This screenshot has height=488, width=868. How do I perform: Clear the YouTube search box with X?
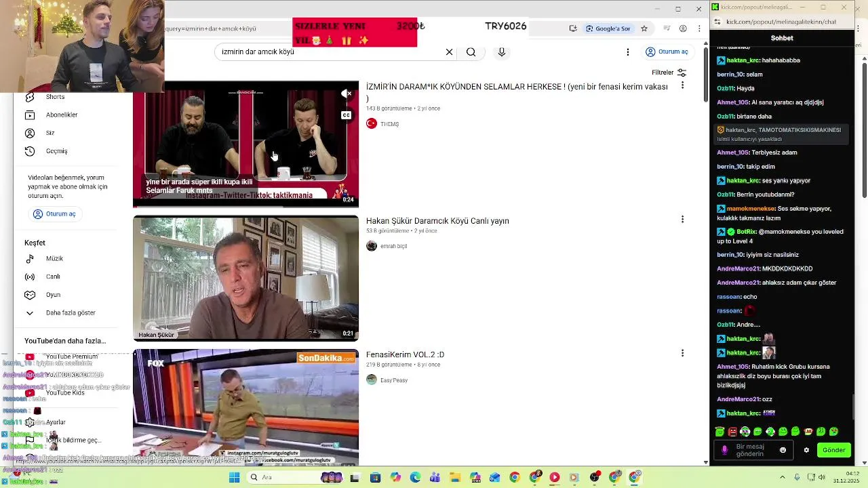click(449, 52)
